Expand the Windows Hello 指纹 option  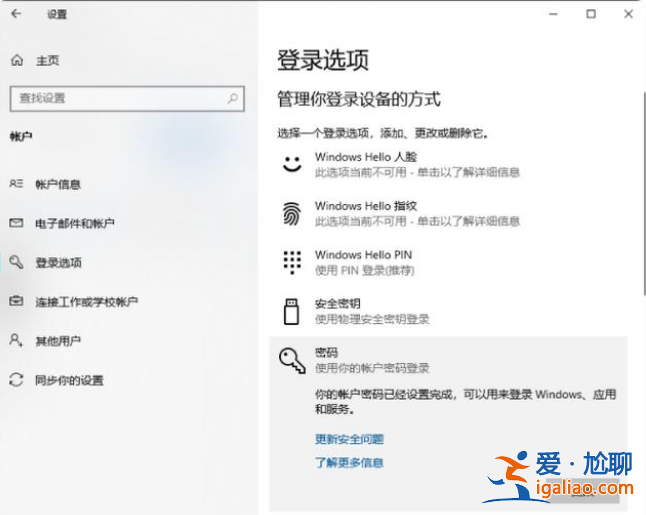point(448,213)
